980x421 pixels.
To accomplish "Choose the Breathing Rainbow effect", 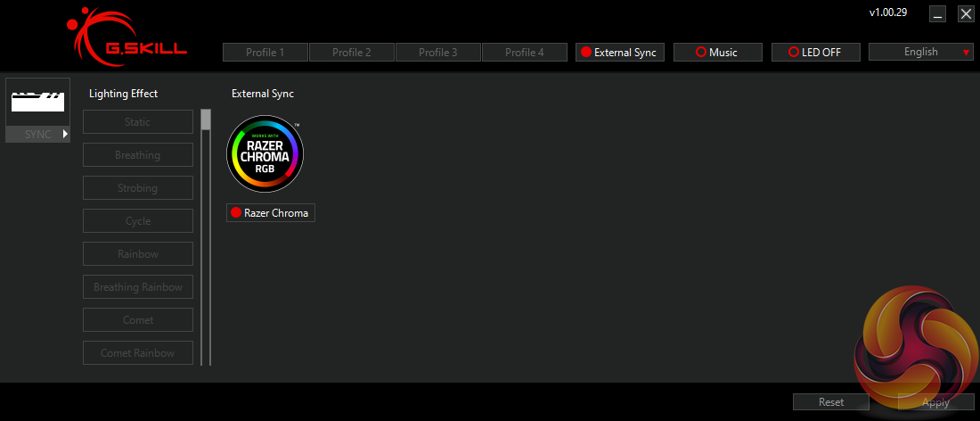I will point(138,287).
